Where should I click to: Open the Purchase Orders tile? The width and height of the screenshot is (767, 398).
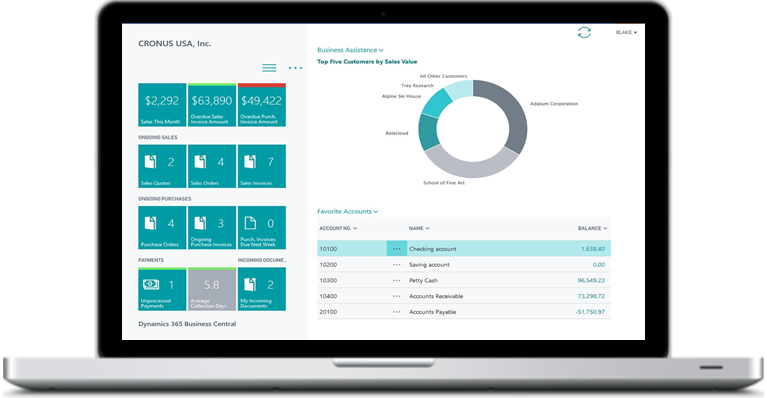[162, 227]
